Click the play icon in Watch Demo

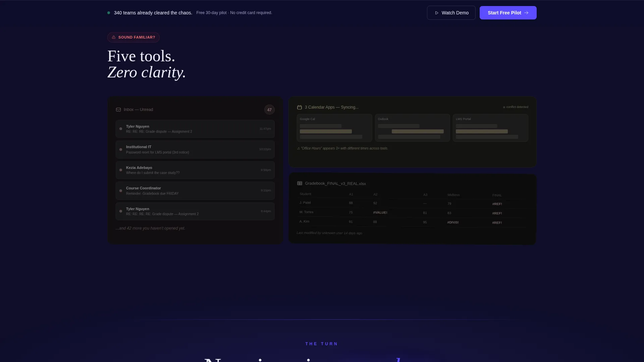437,13
